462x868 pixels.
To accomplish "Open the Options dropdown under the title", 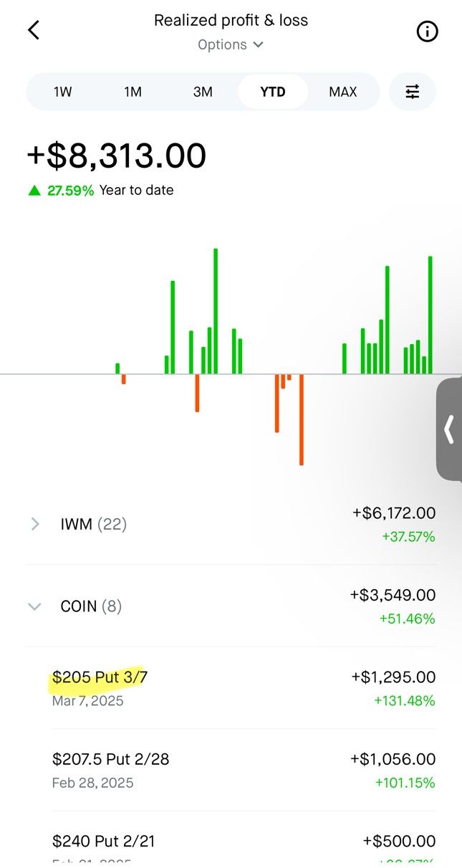I will coord(231,44).
